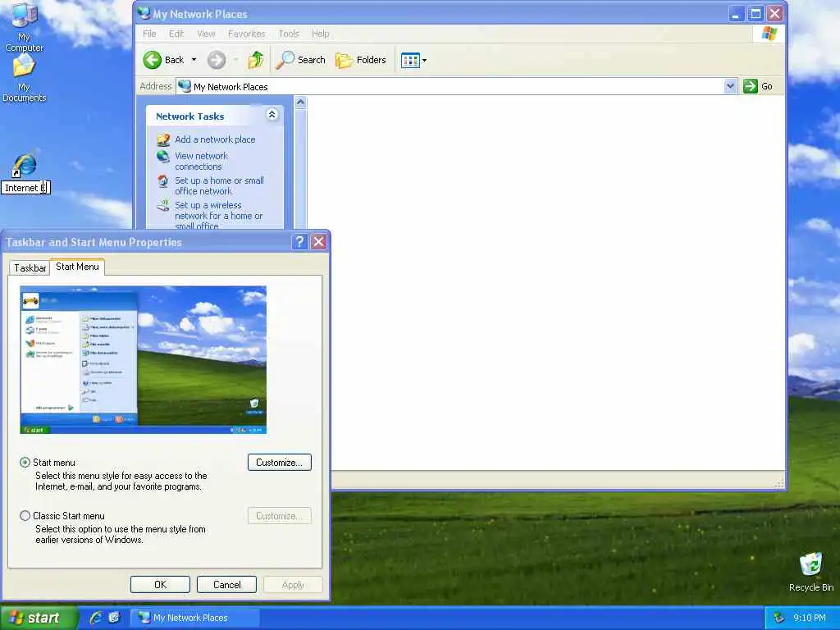The image size is (840, 630).
Task: Minimize the My Network Places window
Action: (x=737, y=13)
